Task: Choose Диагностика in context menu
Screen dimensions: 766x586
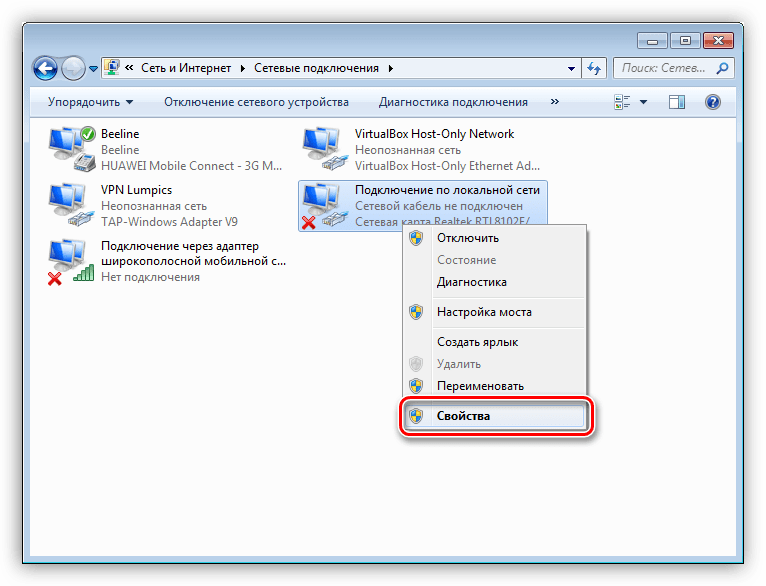Action: tap(494, 282)
